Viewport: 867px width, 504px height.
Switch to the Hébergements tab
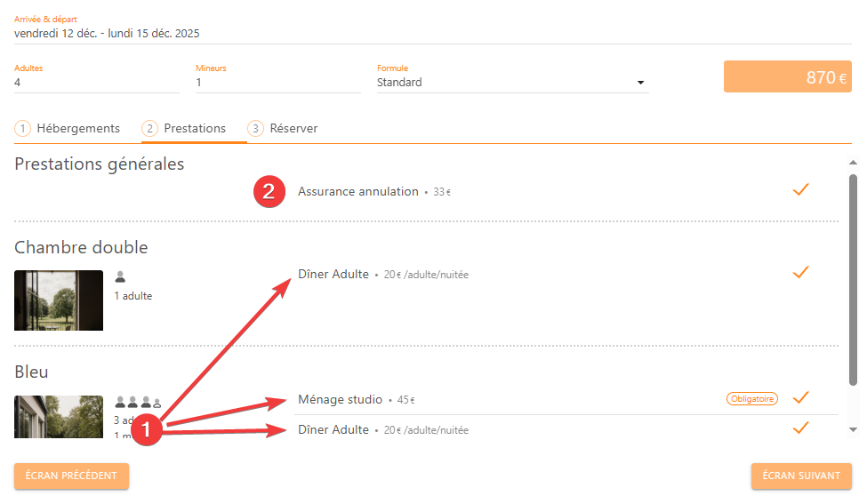click(x=68, y=129)
